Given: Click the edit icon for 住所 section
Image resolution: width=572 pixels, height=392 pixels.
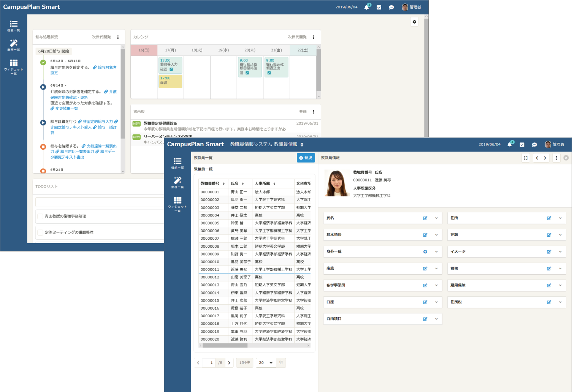Looking at the screenshot, I should coord(549,218).
